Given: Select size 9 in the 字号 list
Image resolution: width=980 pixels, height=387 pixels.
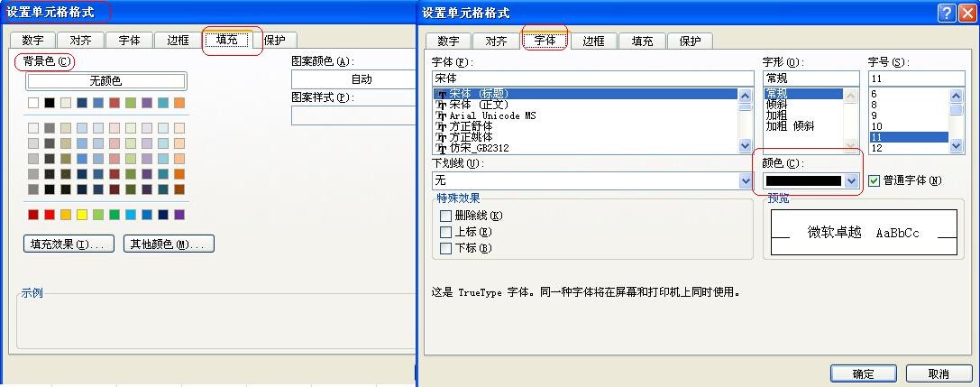Looking at the screenshot, I should tap(909, 115).
